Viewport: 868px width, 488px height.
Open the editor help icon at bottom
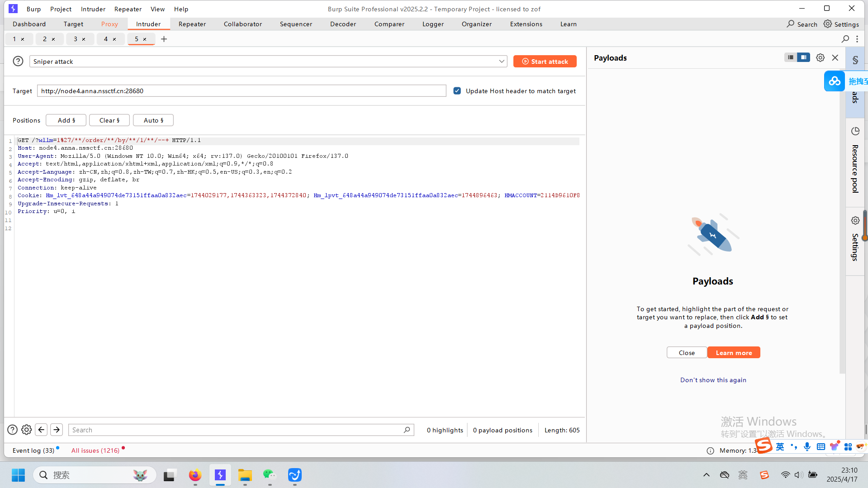(x=12, y=430)
